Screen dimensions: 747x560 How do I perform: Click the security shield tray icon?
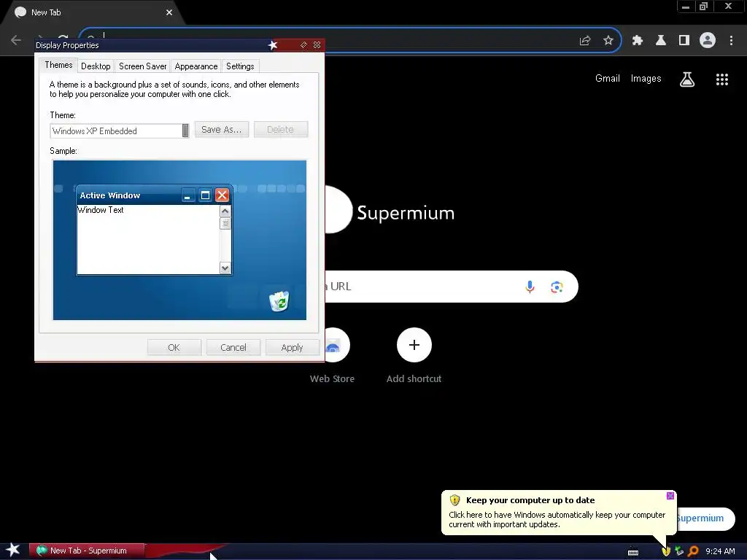(x=665, y=551)
